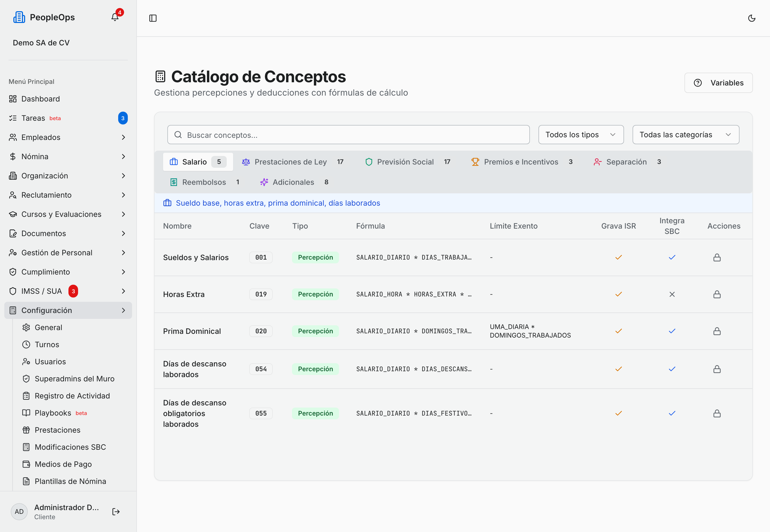Expand the IMSS / SUA section
This screenshot has width=770, height=532.
click(68, 291)
